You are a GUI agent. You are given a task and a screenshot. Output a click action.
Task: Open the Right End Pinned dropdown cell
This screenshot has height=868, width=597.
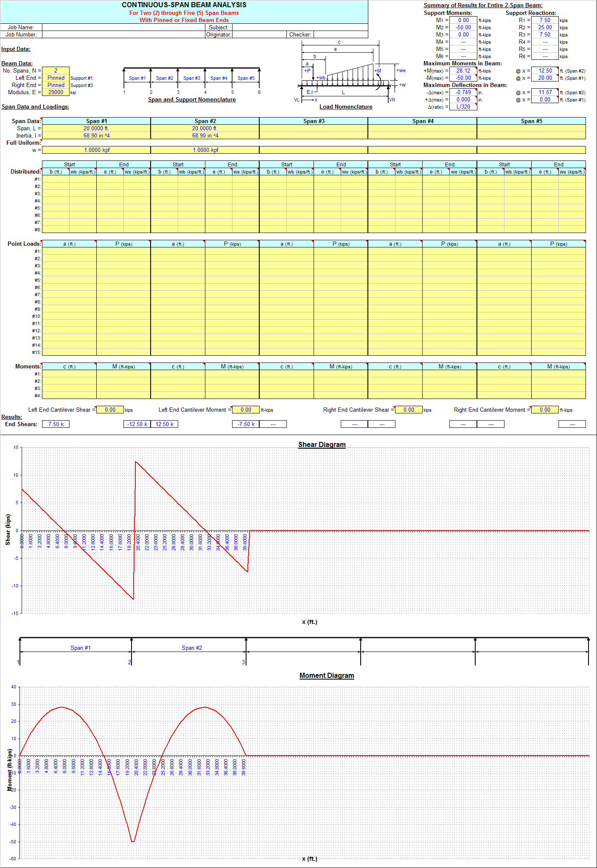[x=56, y=85]
